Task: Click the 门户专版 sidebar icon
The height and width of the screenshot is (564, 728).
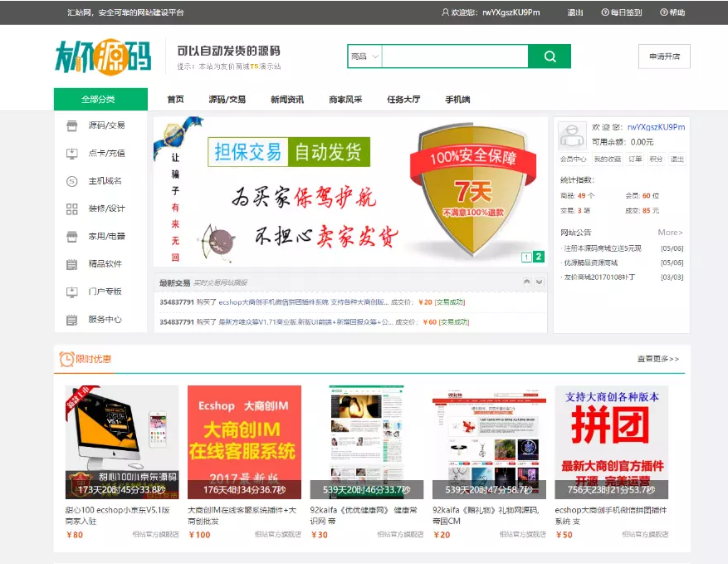Action: tap(72, 292)
